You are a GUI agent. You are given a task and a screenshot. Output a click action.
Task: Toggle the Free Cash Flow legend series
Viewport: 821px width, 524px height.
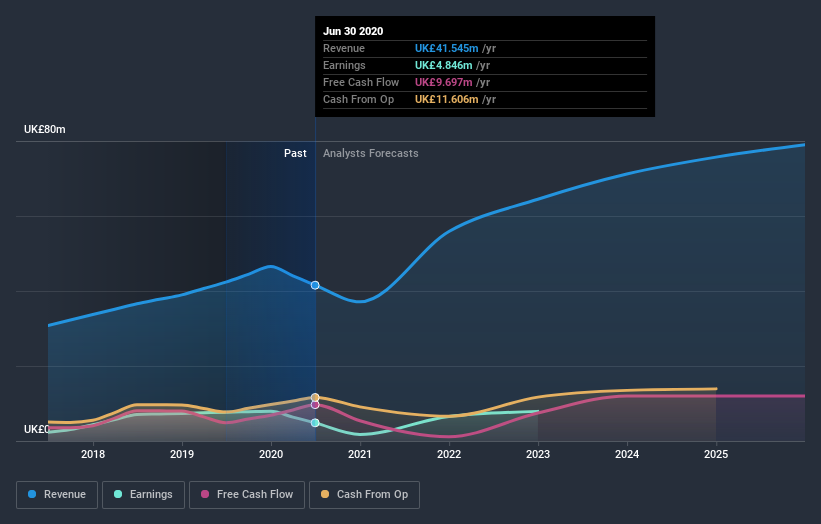click(x=247, y=495)
